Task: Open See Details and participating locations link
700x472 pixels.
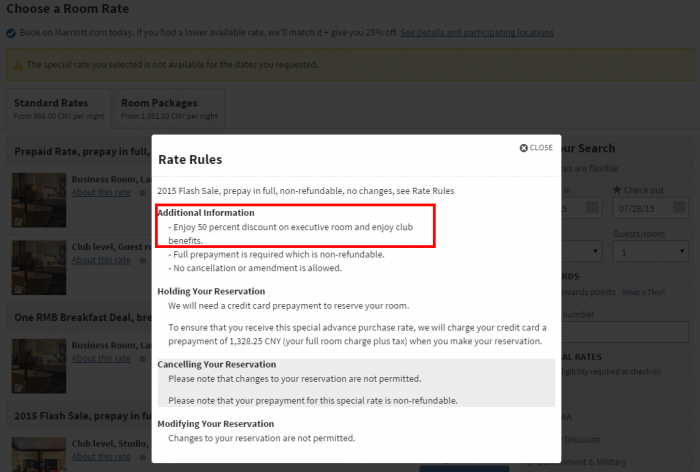Action: coord(477,33)
